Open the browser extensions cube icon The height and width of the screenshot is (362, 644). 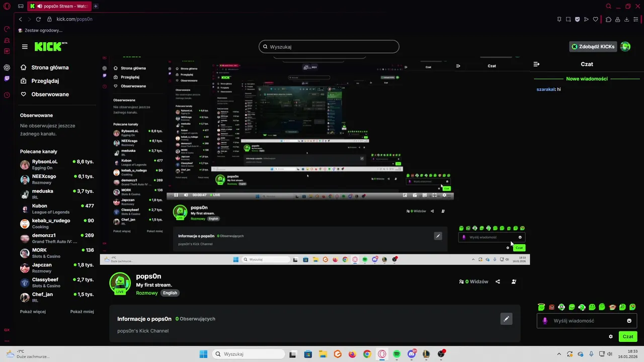coord(608,19)
